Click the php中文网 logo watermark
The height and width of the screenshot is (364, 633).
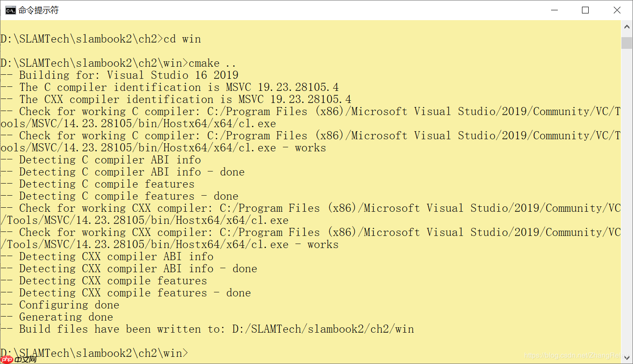[x=19, y=359]
